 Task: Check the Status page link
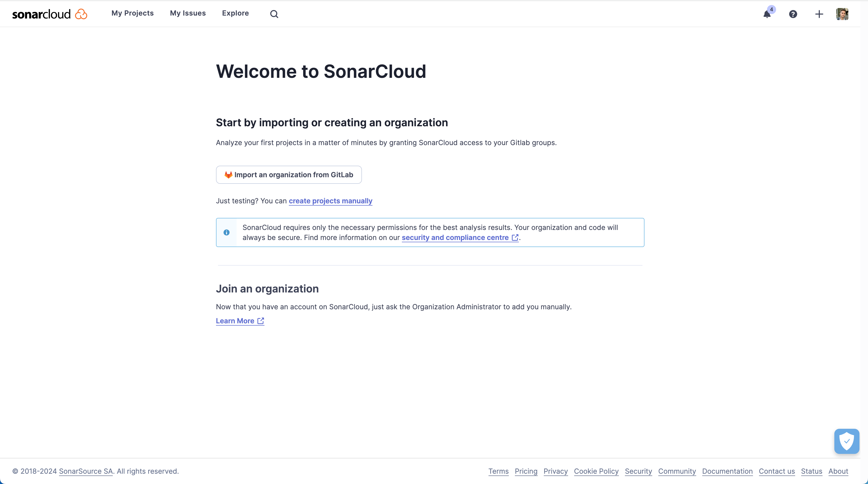[x=811, y=471]
